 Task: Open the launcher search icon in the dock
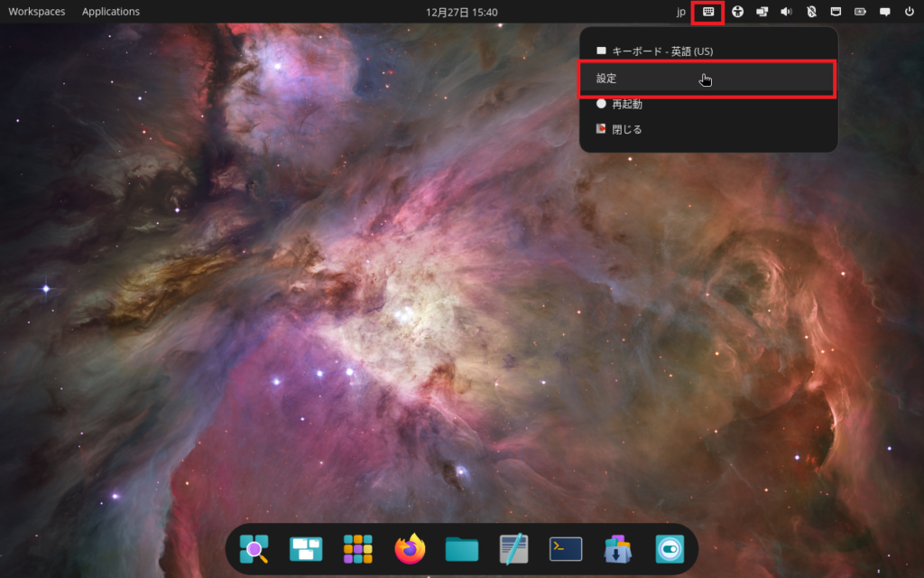(x=254, y=549)
